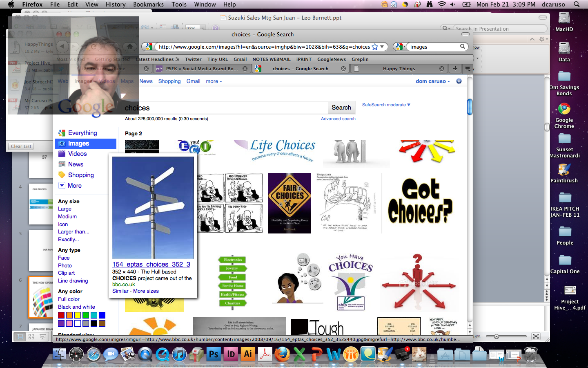Select the Line drawing type filter
This screenshot has height=368, width=588.
point(73,281)
